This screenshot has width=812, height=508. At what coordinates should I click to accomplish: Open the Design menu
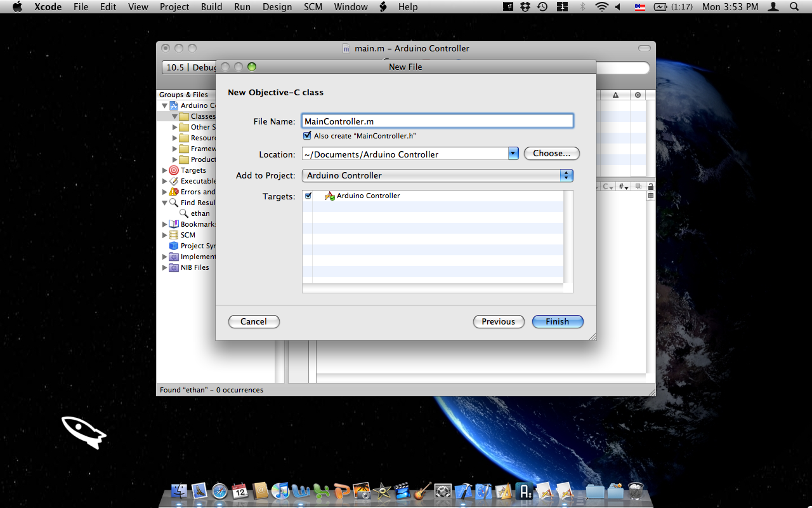(x=277, y=7)
